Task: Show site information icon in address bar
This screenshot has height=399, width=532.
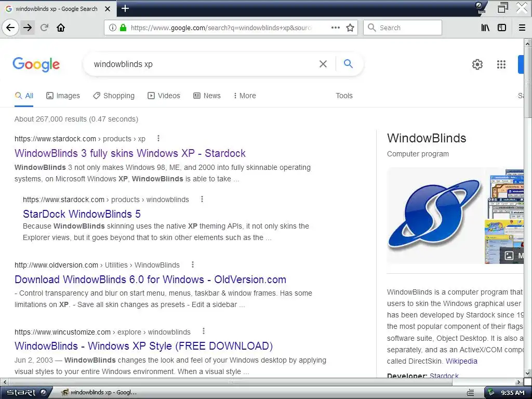Action: pyautogui.click(x=113, y=28)
